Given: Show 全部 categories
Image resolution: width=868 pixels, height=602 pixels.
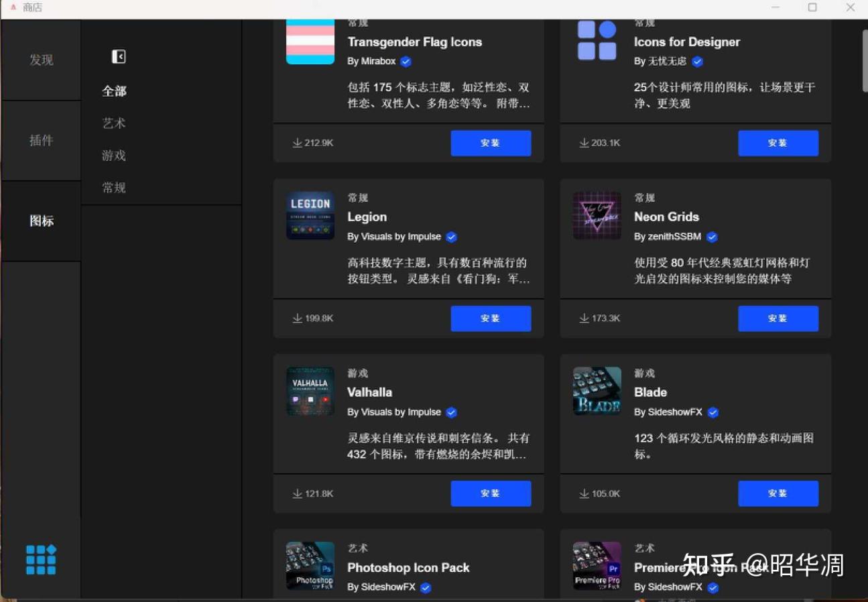Looking at the screenshot, I should click(114, 91).
